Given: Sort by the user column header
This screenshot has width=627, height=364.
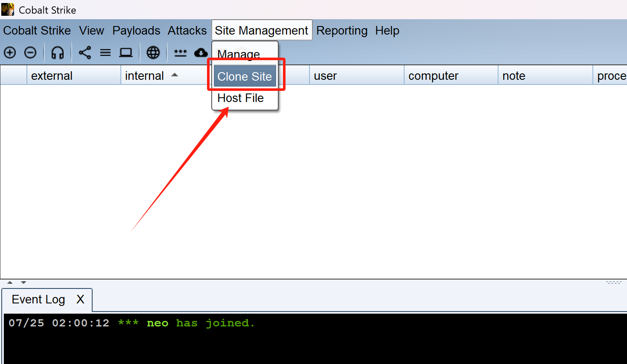Looking at the screenshot, I should click(x=357, y=76).
